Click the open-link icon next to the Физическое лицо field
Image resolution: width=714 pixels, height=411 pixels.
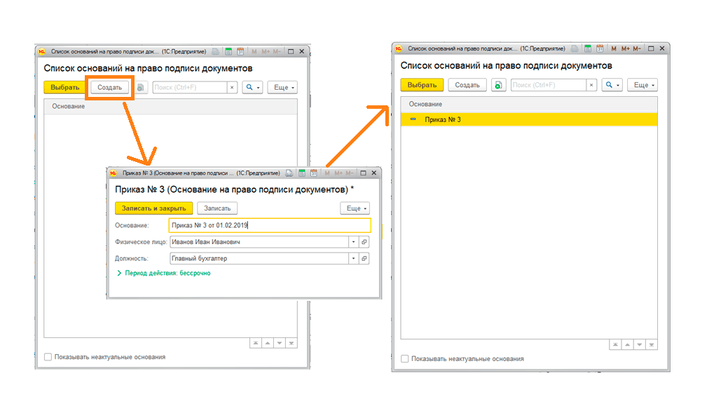coord(364,242)
